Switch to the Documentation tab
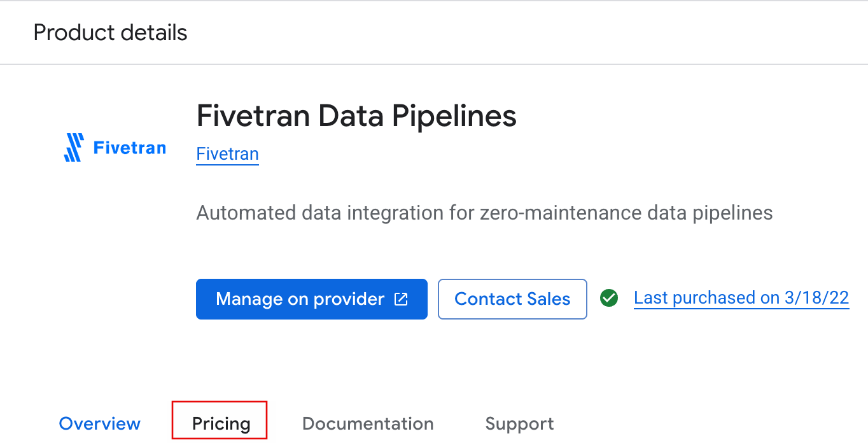 (x=368, y=423)
